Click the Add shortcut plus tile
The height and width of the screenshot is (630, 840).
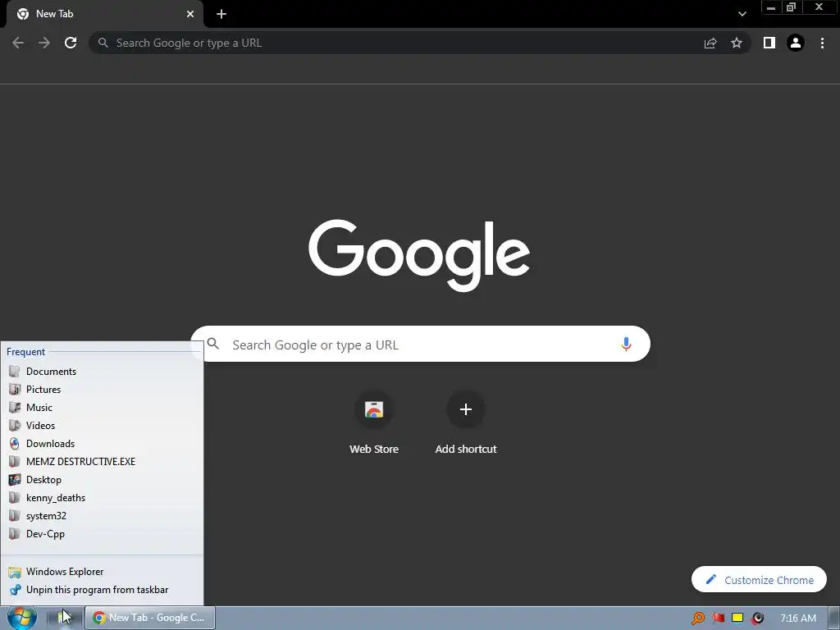pos(466,423)
